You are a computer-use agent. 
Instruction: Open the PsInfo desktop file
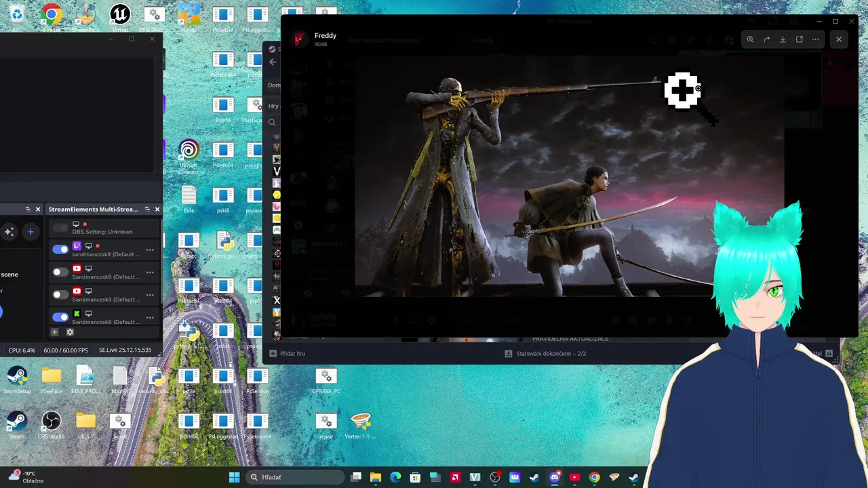222,108
